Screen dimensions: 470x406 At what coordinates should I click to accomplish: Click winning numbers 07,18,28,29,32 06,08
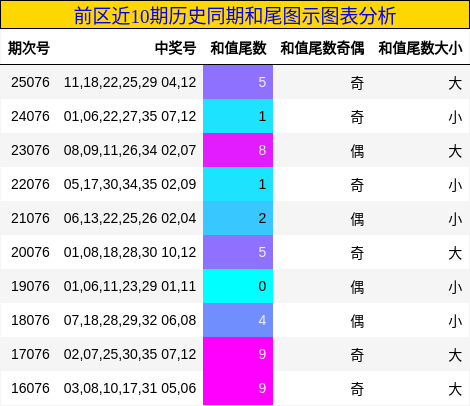click(130, 320)
